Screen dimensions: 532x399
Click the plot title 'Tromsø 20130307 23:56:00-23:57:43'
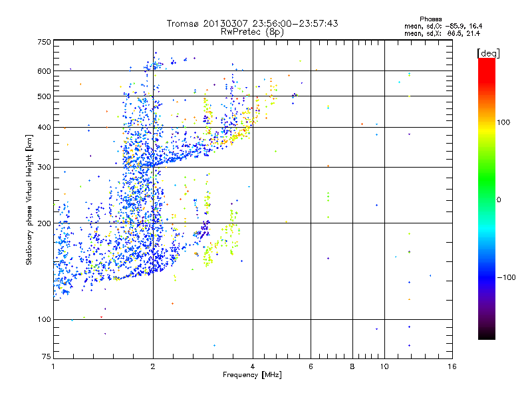[253, 23]
